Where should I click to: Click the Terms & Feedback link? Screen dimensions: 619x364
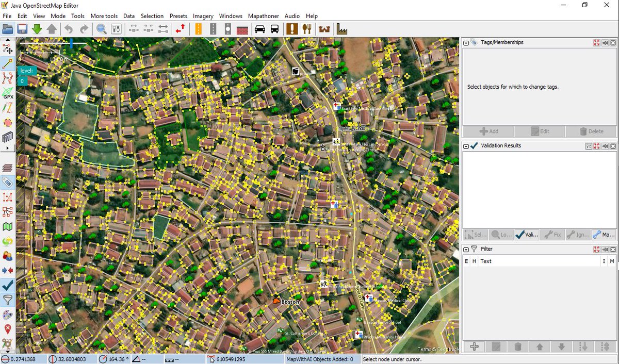(x=438, y=349)
